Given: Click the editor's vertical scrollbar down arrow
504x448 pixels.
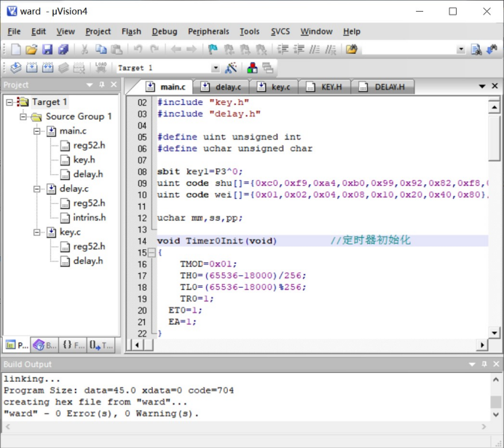Looking at the screenshot, I should click(495, 333).
